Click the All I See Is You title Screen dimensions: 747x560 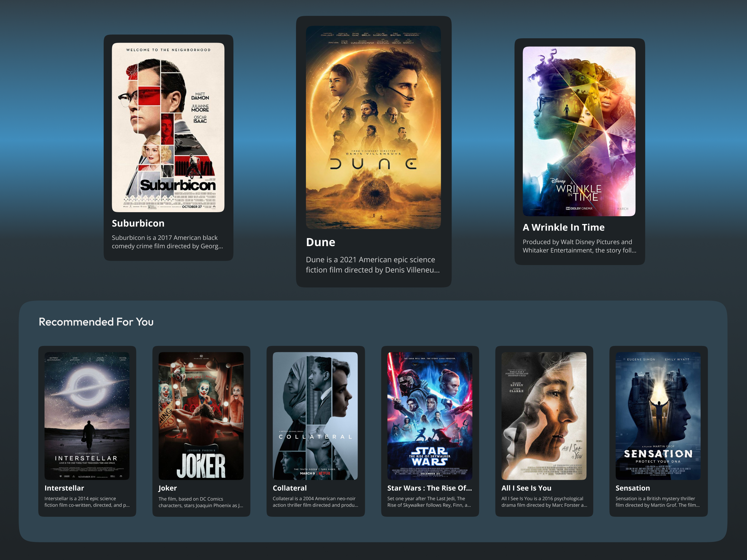[x=526, y=488]
